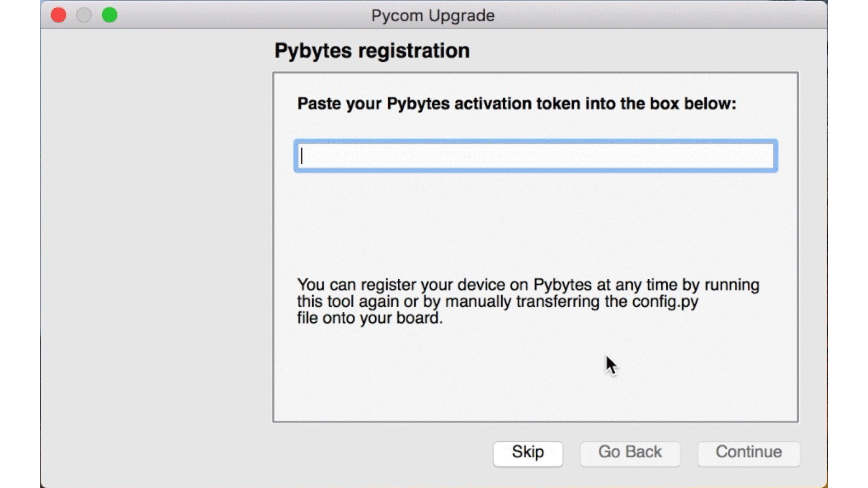
Task: Click the text cursor inside the token field
Action: tap(302, 156)
